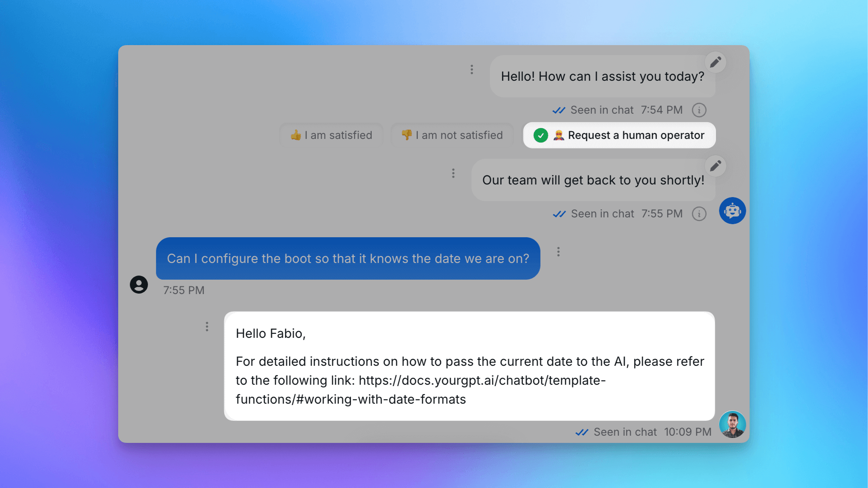
Task: Click the three-dot menu on second bot message
Action: pos(453,173)
